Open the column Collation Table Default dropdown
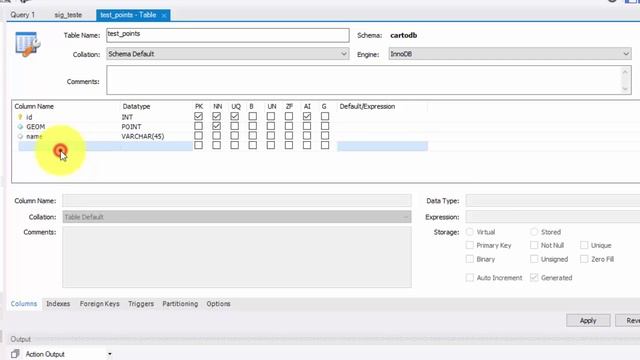 coord(237,217)
